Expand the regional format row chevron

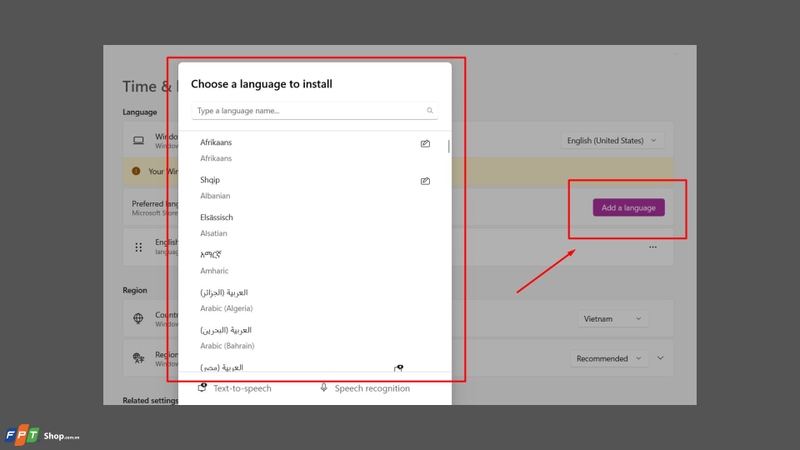[x=660, y=358]
